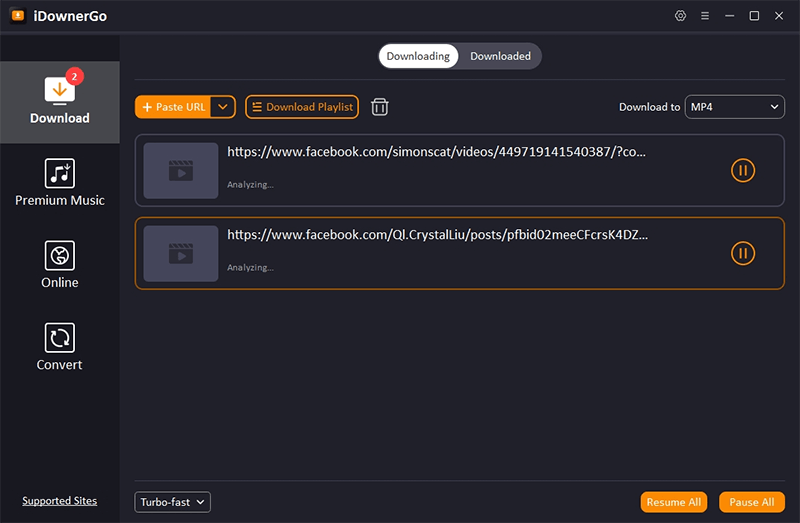Open the Online browser section
Screen dimensions: 800x523
(60, 265)
